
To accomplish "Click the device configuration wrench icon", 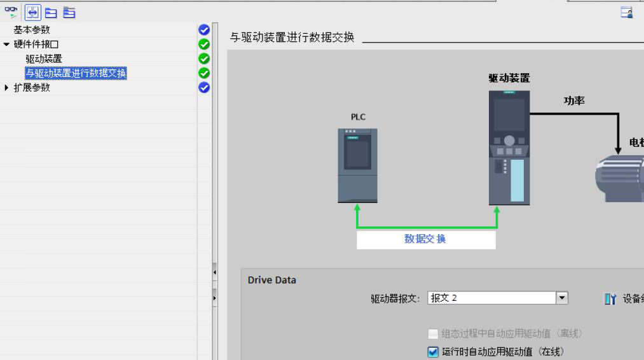I will pos(610,299).
